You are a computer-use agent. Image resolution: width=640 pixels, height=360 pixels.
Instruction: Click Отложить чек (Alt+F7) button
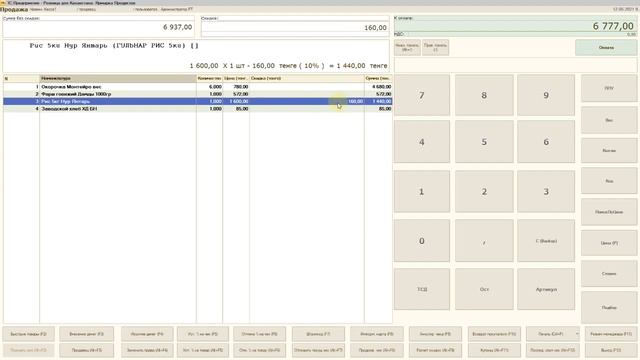pos(318,350)
